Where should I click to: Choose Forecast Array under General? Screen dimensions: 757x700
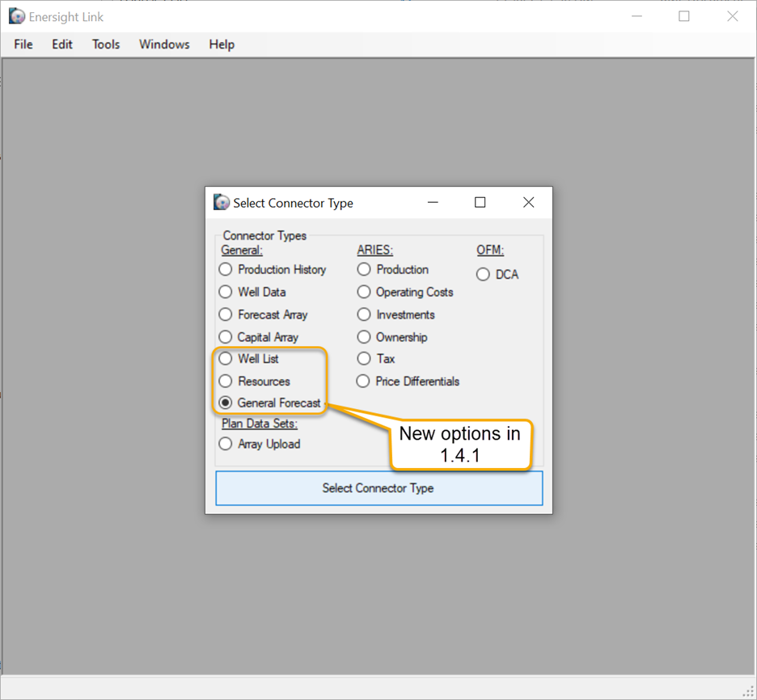pyautogui.click(x=225, y=314)
